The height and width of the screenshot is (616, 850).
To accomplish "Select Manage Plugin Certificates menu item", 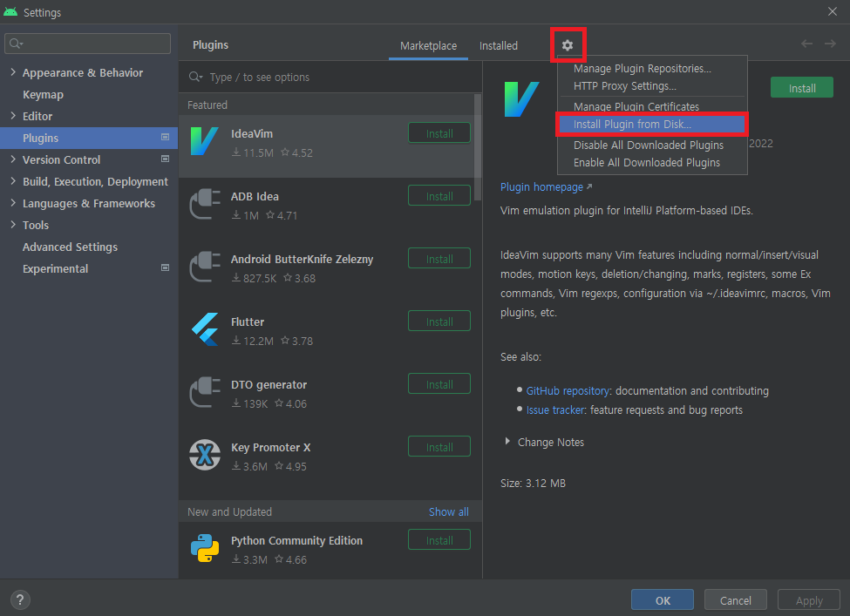I will (x=652, y=106).
